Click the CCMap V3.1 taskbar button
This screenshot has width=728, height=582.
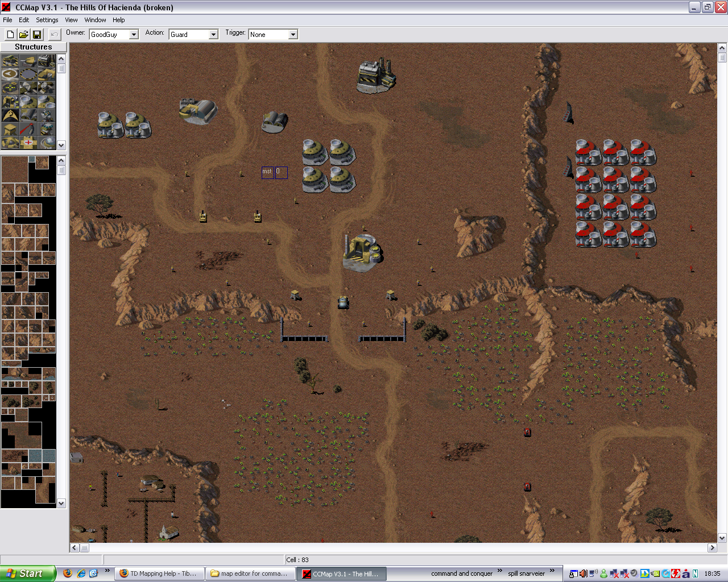[x=341, y=573]
